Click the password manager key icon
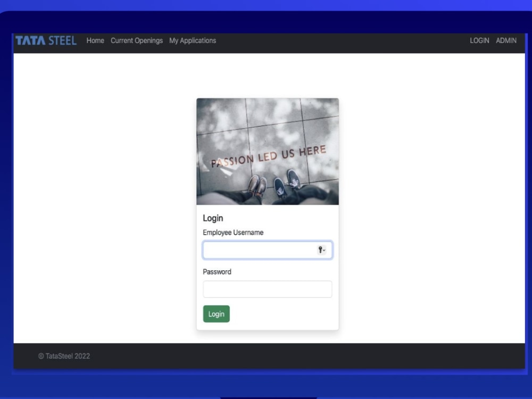The image size is (532, 399). tap(321, 250)
